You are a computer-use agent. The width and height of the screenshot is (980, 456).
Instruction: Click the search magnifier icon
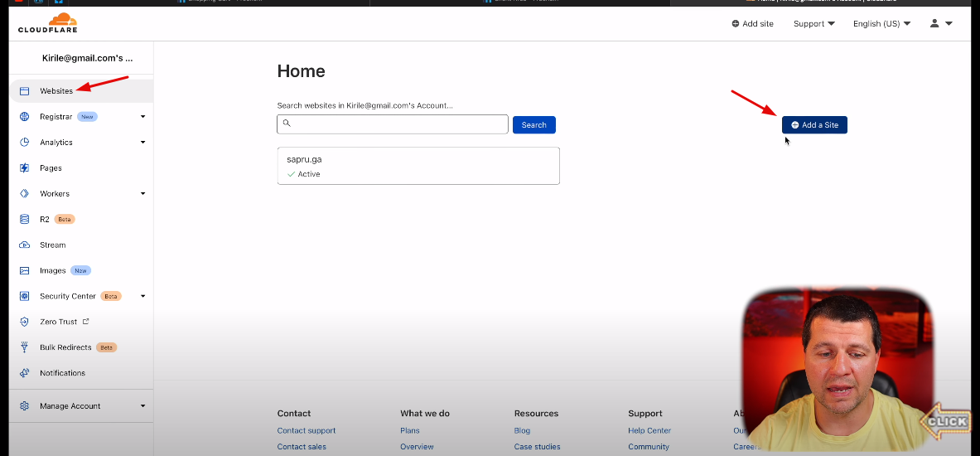[287, 124]
